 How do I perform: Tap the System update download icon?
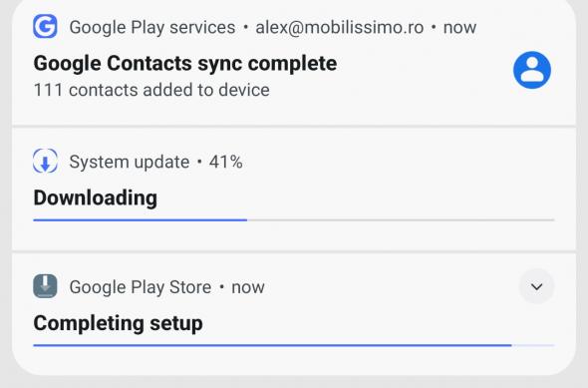point(45,162)
